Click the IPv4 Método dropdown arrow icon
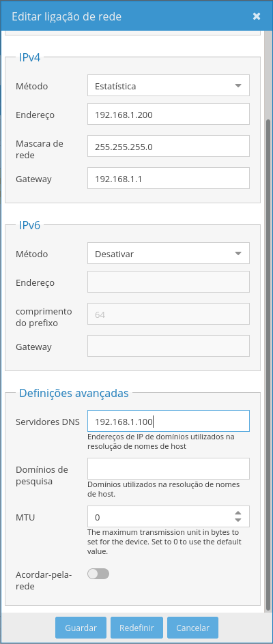273x644 pixels. click(238, 86)
